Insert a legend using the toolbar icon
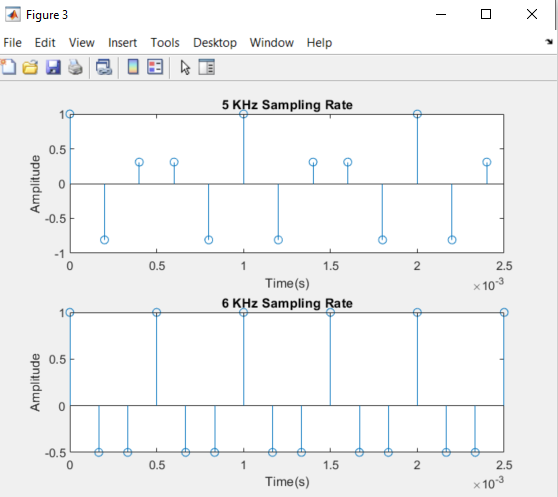Viewport: 558px width, 497px height. pos(155,67)
